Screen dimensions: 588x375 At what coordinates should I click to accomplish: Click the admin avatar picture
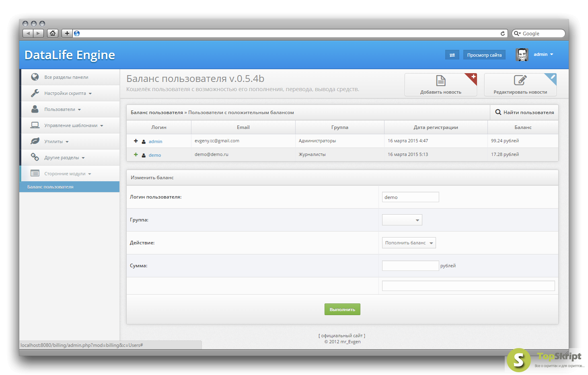click(522, 55)
